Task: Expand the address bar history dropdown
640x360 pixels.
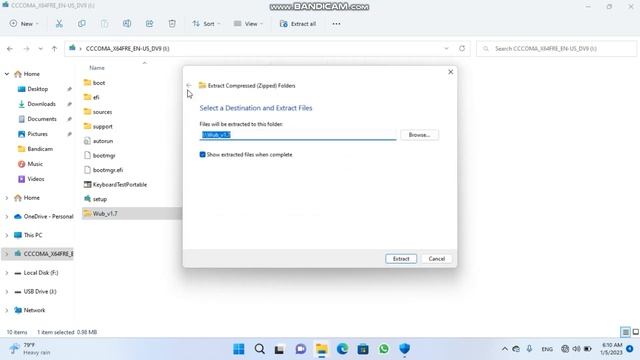Action: (446, 49)
